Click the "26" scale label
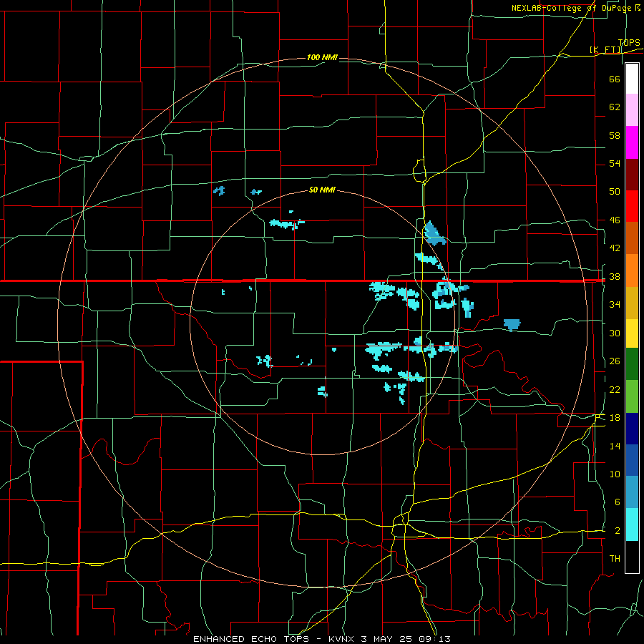Viewport: 644px width, 644px height. [x=615, y=361]
